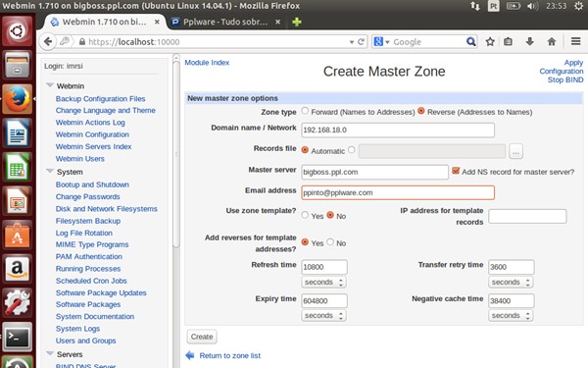Open the sound volume indicator
Image resolution: width=588 pixels, height=368 pixels.
point(532,6)
